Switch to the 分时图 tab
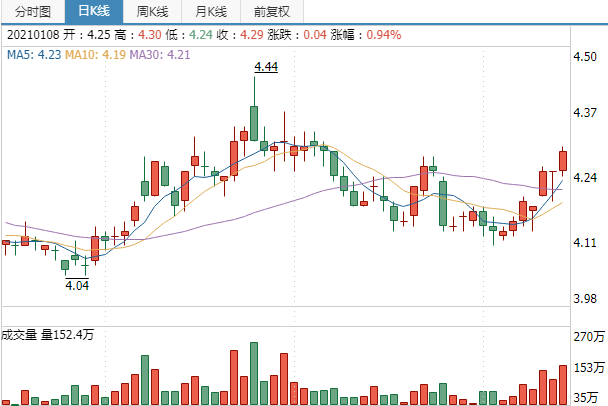Image resolution: width=608 pixels, height=406 pixels. click(x=33, y=12)
